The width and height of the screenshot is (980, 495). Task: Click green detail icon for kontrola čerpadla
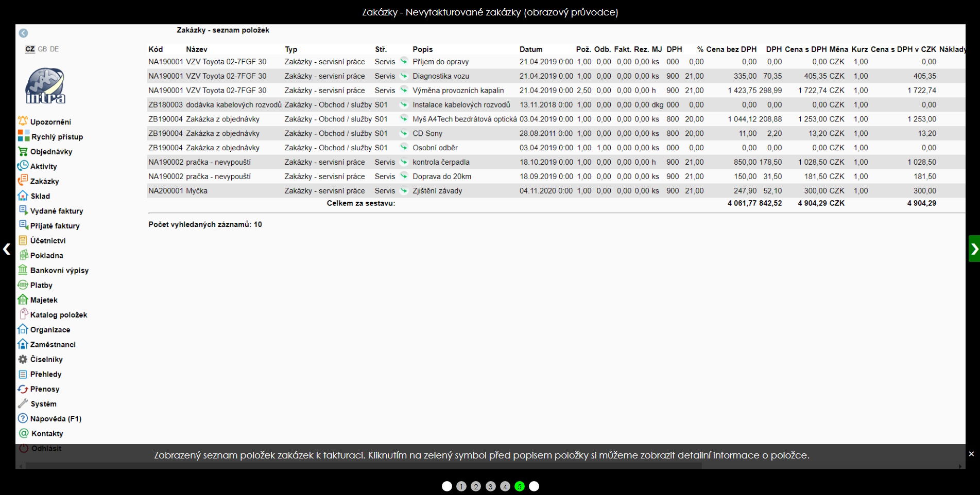[404, 162]
